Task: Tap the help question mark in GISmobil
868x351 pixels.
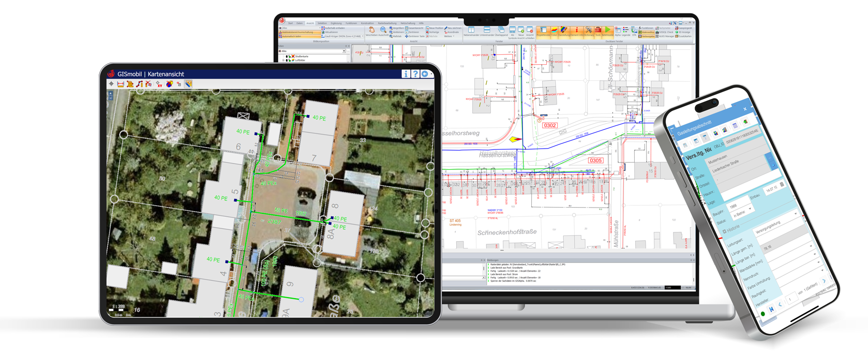Action: 415,74
